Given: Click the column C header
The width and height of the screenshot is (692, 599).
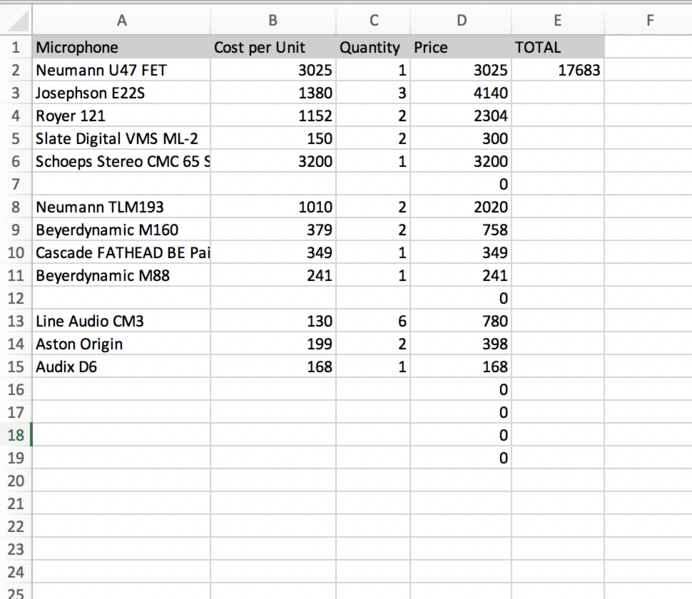Looking at the screenshot, I should coord(373,20).
